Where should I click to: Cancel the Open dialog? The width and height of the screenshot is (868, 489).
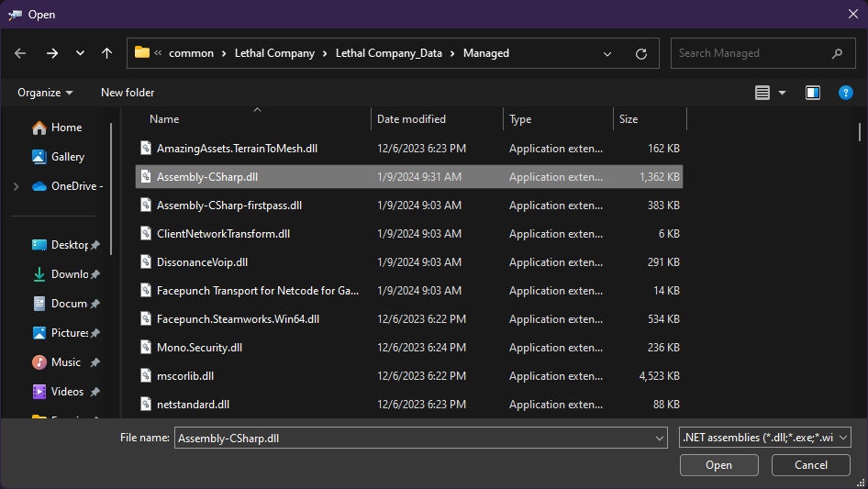tap(811, 465)
